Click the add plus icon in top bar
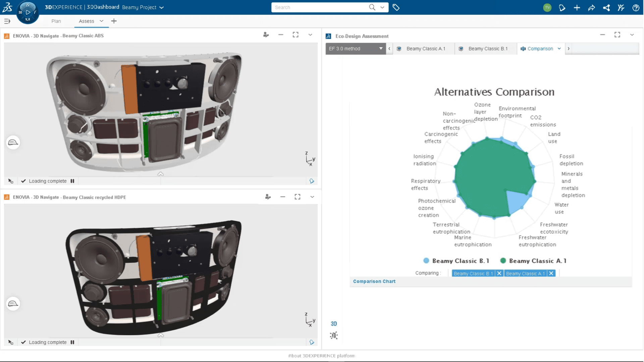Viewport: 644px width, 362px height. click(577, 8)
